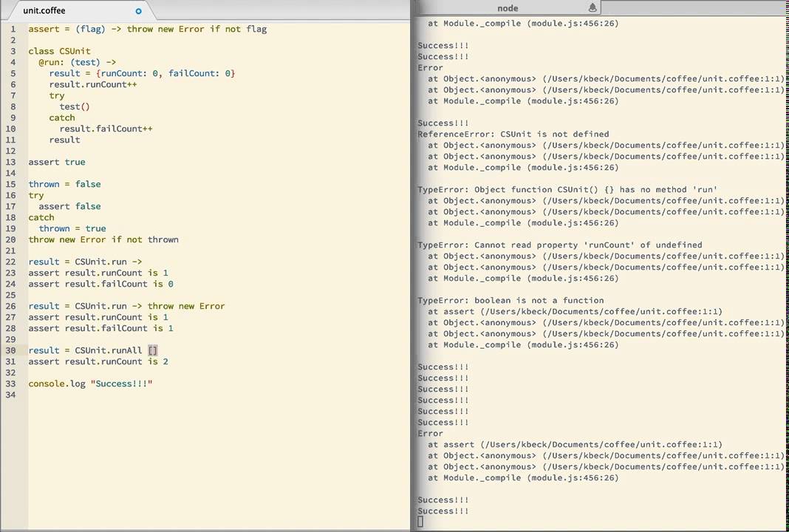Click the 'thrown = true' line
This screenshot has height=532, width=789.
(72, 228)
